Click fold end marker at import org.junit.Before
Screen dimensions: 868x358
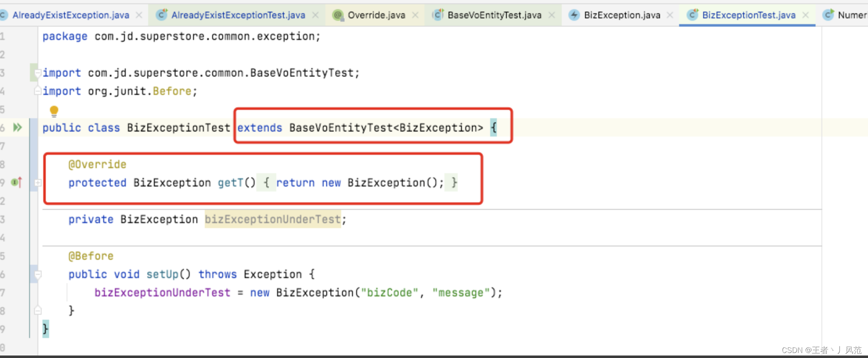point(37,90)
